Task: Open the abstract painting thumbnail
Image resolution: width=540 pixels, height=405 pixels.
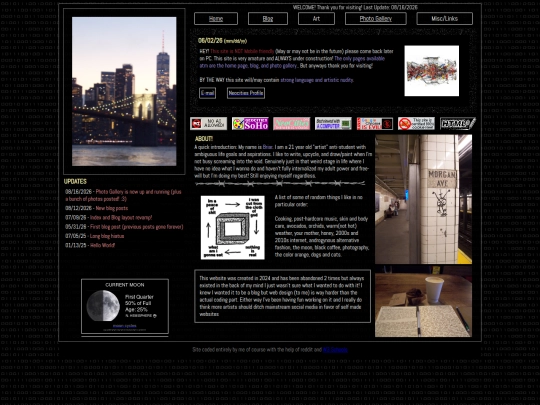Action: (432, 71)
